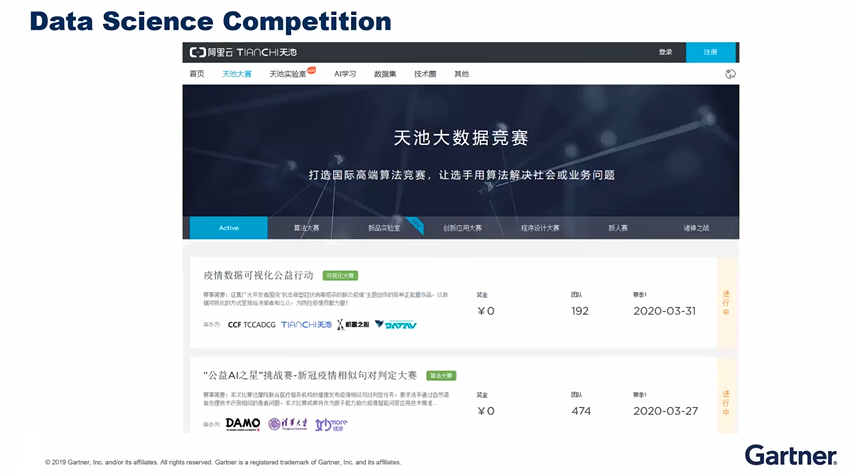Click the TIANCHI天池 sponsor logo
The height and width of the screenshot is (474, 854).
pos(305,324)
